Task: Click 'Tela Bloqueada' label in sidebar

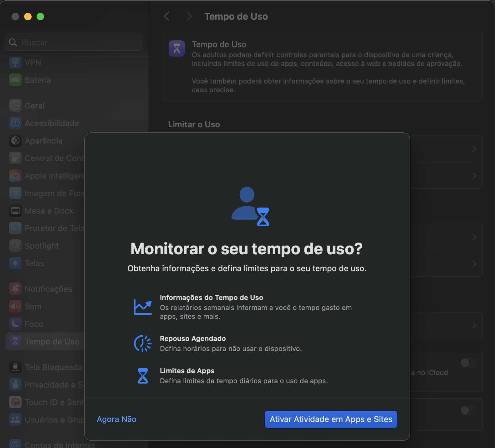Action: click(54, 367)
